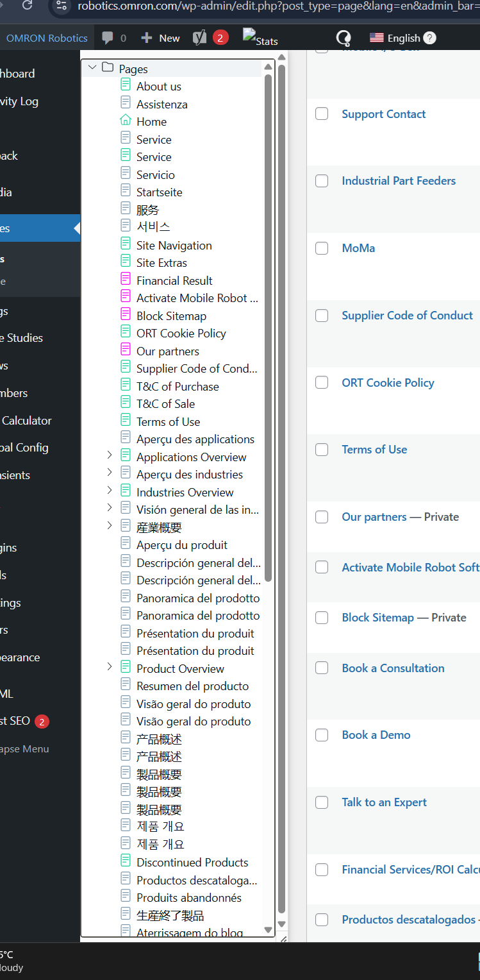Click the magenta page icon beside Block Sitemap

click(126, 315)
